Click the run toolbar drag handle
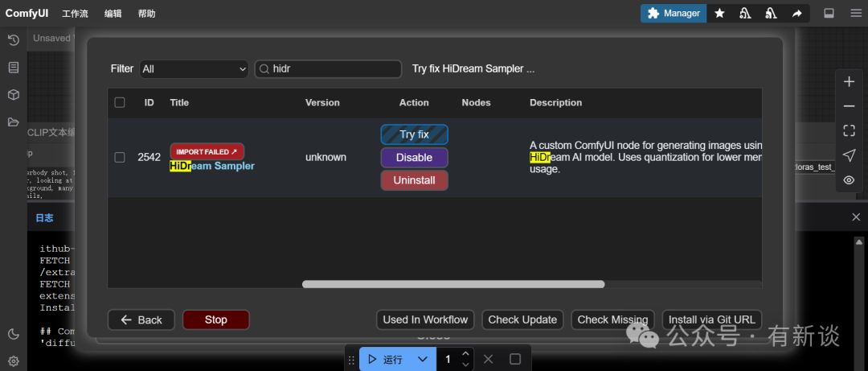Viewport: 868px width, 371px height. pos(351,360)
